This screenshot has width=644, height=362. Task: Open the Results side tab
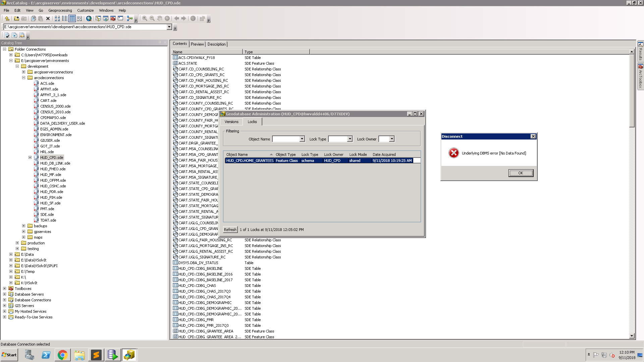[640, 51]
